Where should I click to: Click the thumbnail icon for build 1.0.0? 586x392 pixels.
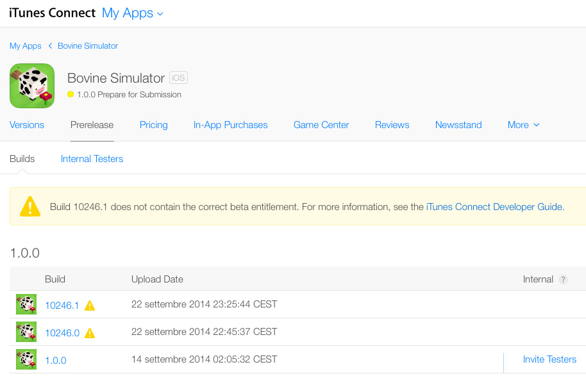[26, 359]
